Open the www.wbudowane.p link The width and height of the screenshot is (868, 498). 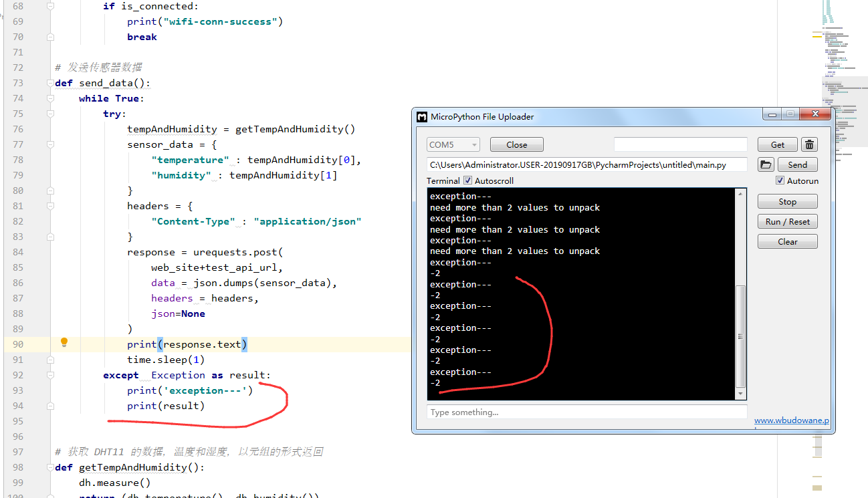[792, 420]
